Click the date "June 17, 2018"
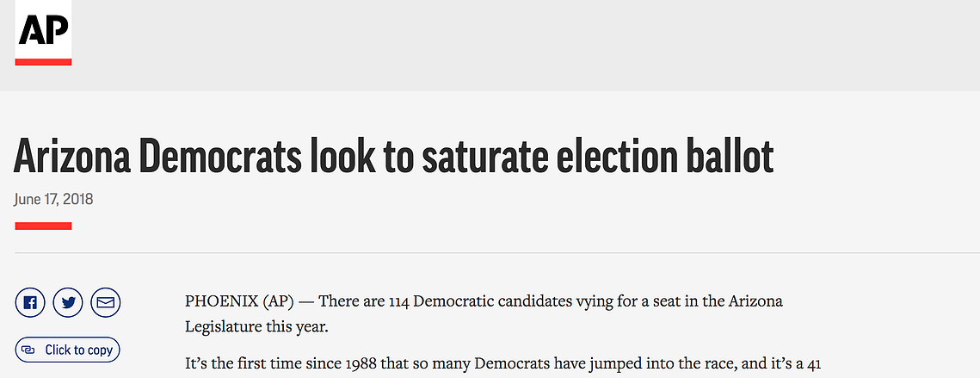The width and height of the screenshot is (980, 378). coord(53,200)
